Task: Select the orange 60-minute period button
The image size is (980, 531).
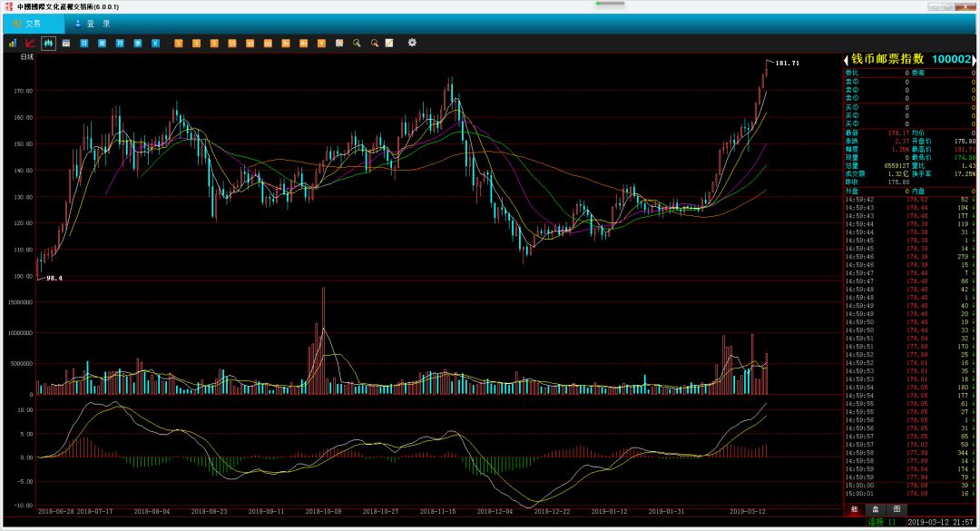Action: click(268, 44)
